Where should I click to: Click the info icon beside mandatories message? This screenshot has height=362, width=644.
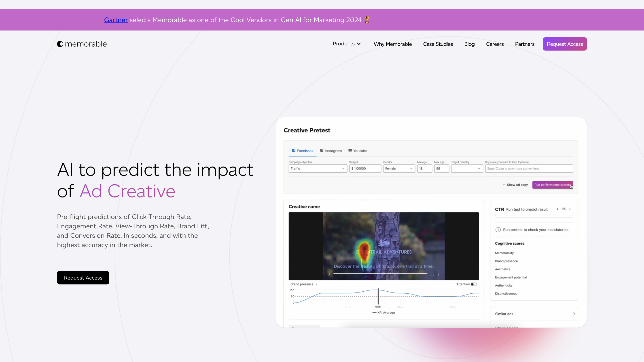pos(498,229)
